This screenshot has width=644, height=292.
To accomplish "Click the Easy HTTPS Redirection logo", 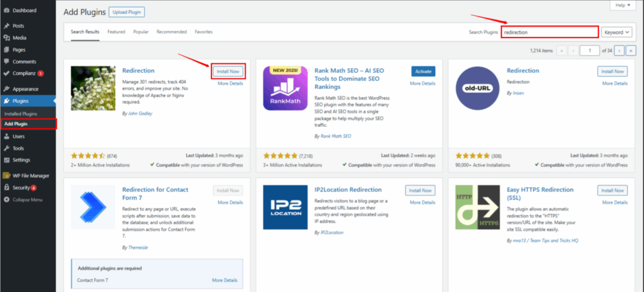I will point(477,207).
